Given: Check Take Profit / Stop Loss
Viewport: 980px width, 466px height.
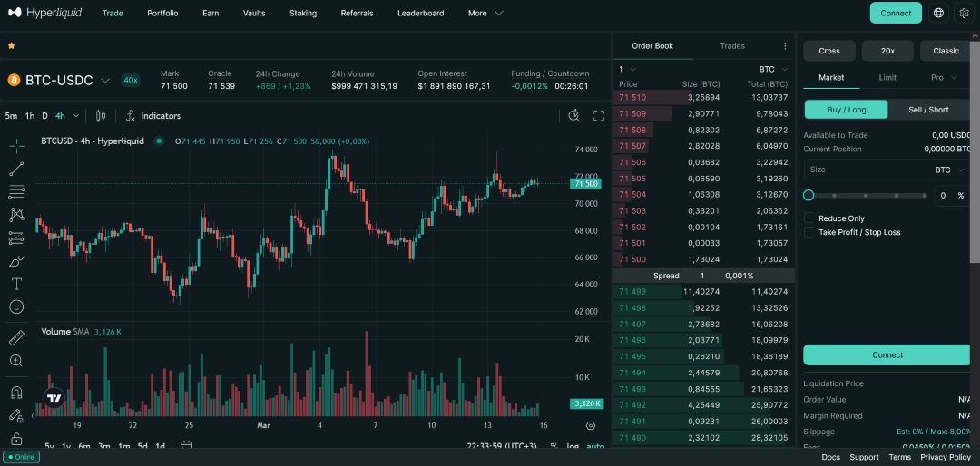Looking at the screenshot, I should [x=809, y=233].
